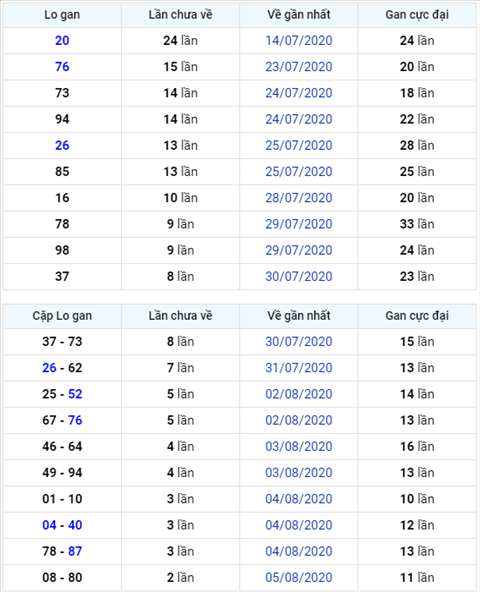Select the blue 26 in the Lo gan table

click(x=62, y=145)
